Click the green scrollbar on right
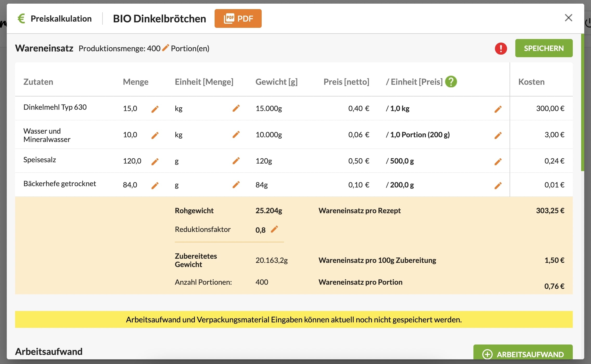The width and height of the screenshot is (591, 364). tap(582, 103)
